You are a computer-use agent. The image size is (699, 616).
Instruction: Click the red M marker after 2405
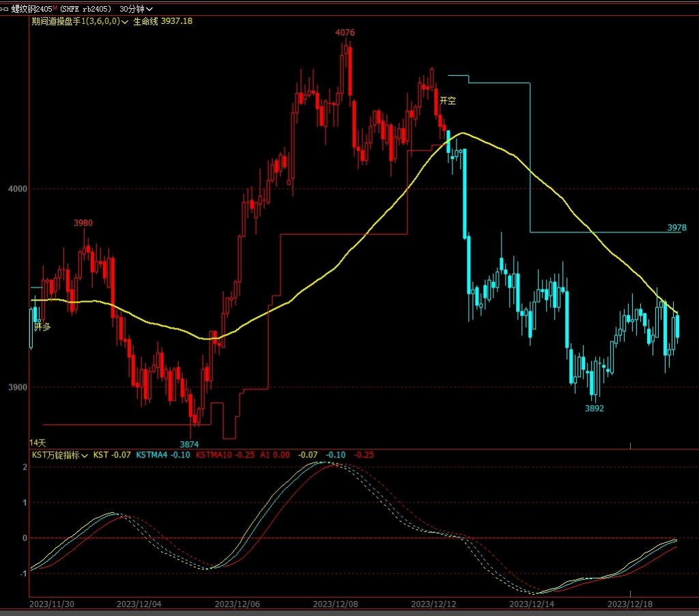click(x=55, y=8)
